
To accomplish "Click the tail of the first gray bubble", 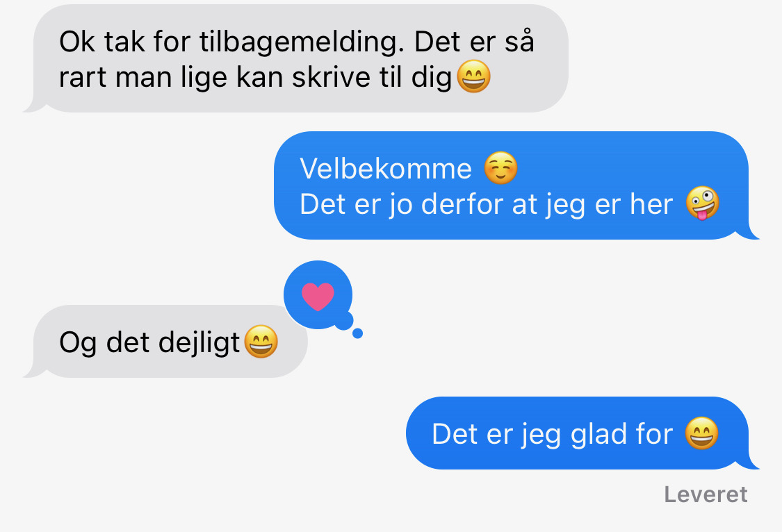I will pyautogui.click(x=34, y=106).
